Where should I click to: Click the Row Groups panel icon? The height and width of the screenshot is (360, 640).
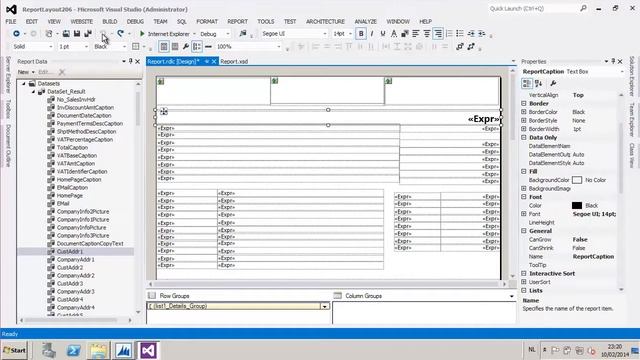click(x=152, y=296)
